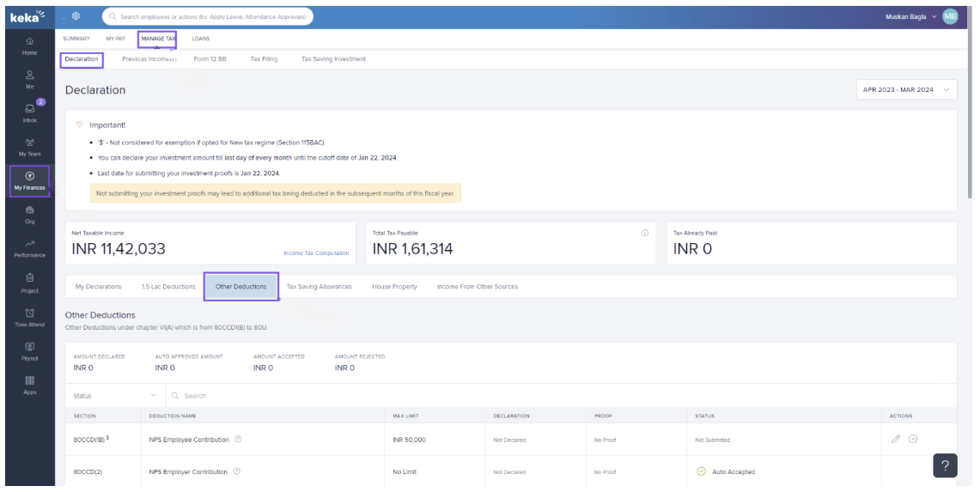Image resolution: width=980 pixels, height=492 pixels.
Task: Open the Org section icon
Action: coord(30,210)
